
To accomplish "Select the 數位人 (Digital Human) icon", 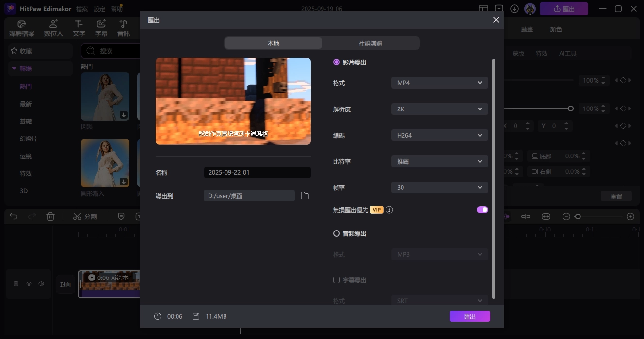I will (53, 27).
